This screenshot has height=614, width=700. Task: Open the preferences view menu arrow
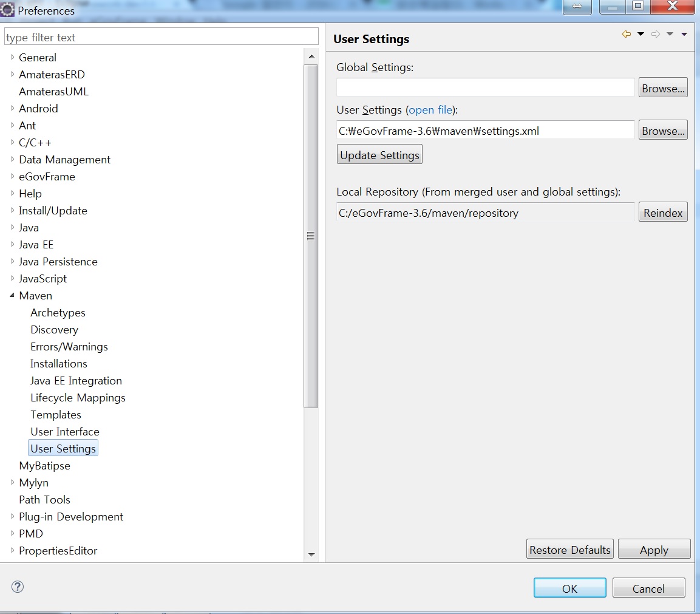point(684,35)
